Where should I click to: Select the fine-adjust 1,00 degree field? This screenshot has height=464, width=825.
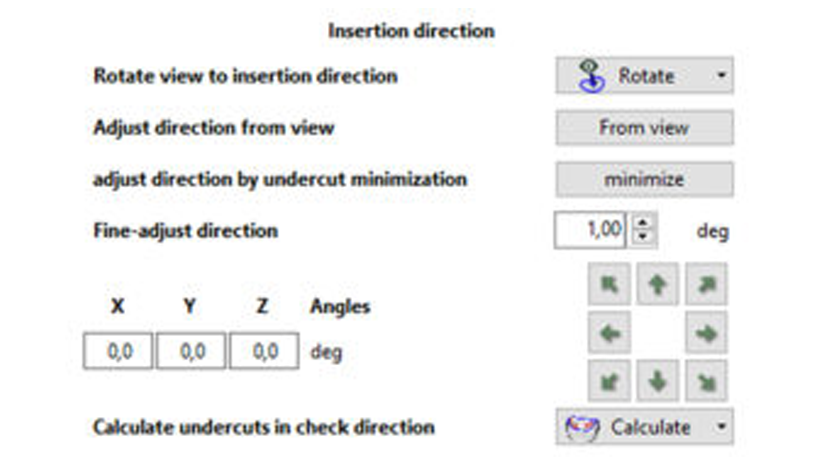(x=590, y=230)
